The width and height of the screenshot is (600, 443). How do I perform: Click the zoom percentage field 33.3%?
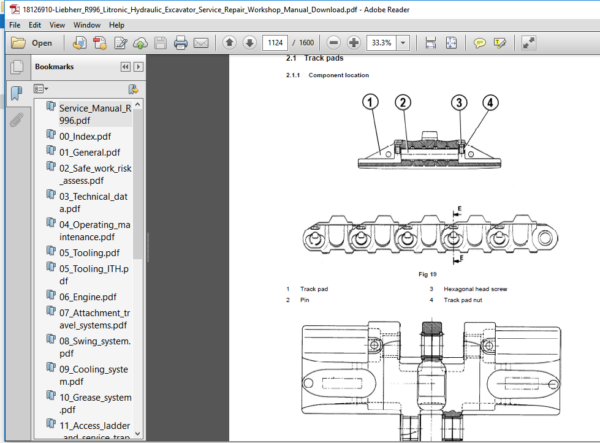382,42
